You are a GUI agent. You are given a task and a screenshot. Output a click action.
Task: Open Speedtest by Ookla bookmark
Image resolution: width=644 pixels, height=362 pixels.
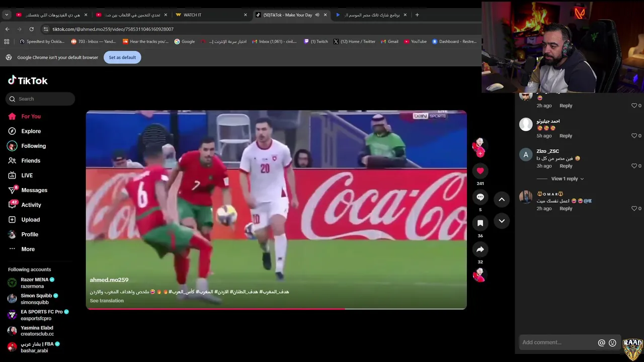(x=42, y=42)
